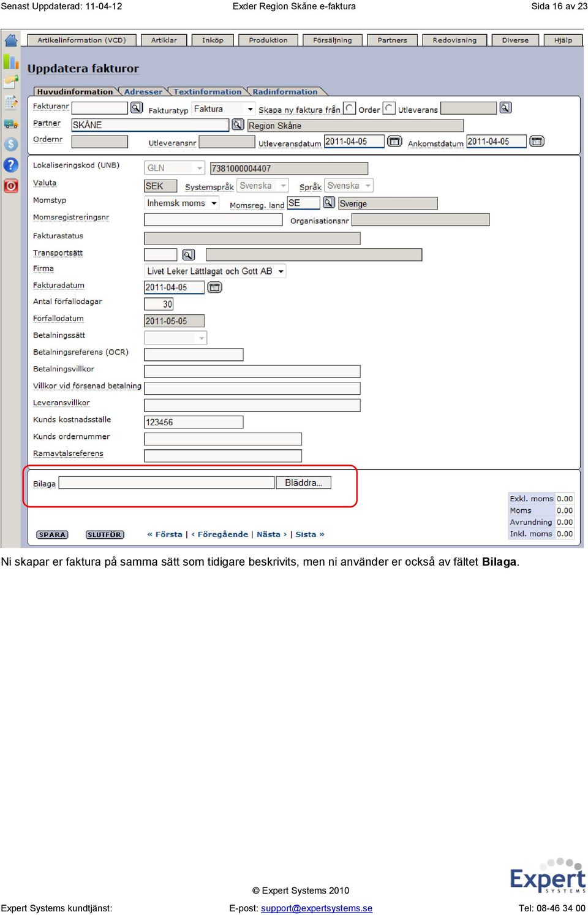Image resolution: width=588 pixels, height=915 pixels.
Task: Go to the Sista record link
Action: (310, 534)
